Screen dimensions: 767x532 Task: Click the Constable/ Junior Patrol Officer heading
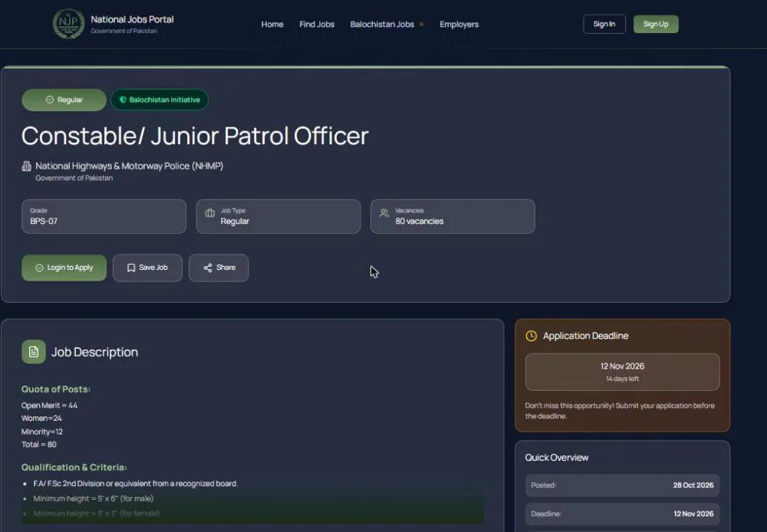(195, 136)
